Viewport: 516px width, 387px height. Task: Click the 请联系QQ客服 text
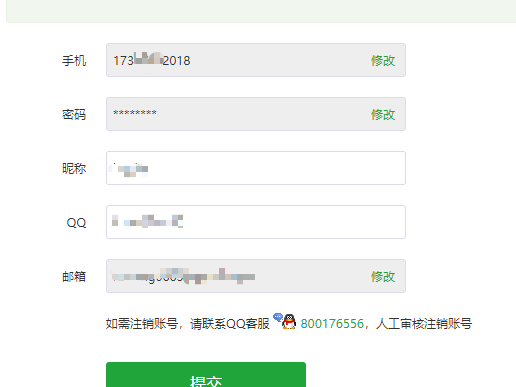pos(230,324)
